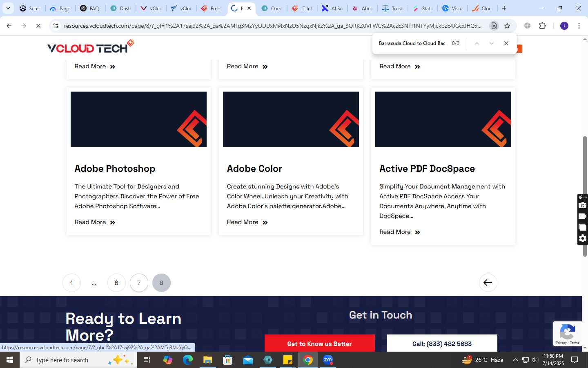Open the notification center icon
The height and width of the screenshot is (368, 588).
pos(575,360)
